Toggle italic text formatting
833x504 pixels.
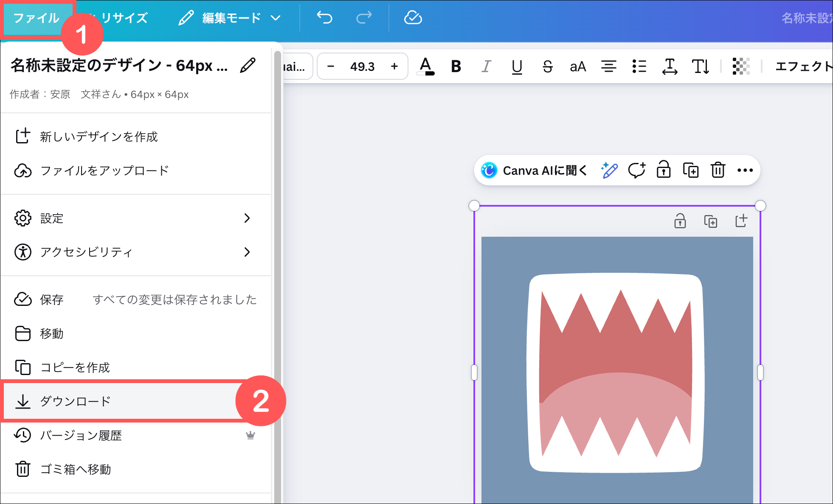[x=486, y=67]
